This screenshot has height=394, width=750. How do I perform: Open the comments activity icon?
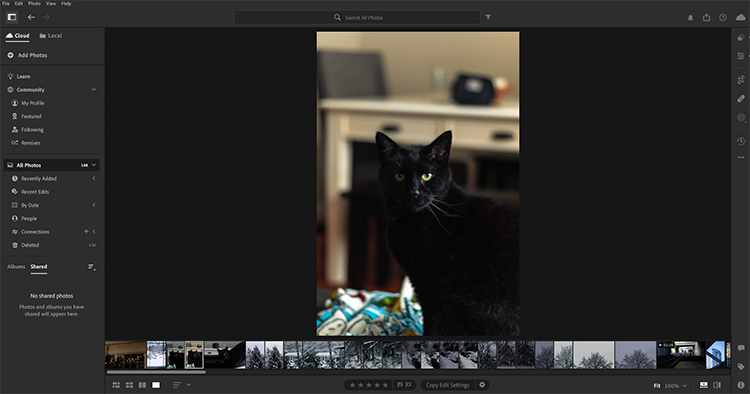pos(741,348)
